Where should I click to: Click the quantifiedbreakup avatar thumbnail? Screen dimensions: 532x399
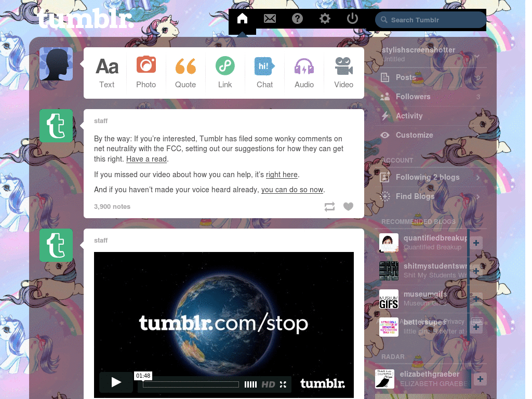pyautogui.click(x=389, y=243)
